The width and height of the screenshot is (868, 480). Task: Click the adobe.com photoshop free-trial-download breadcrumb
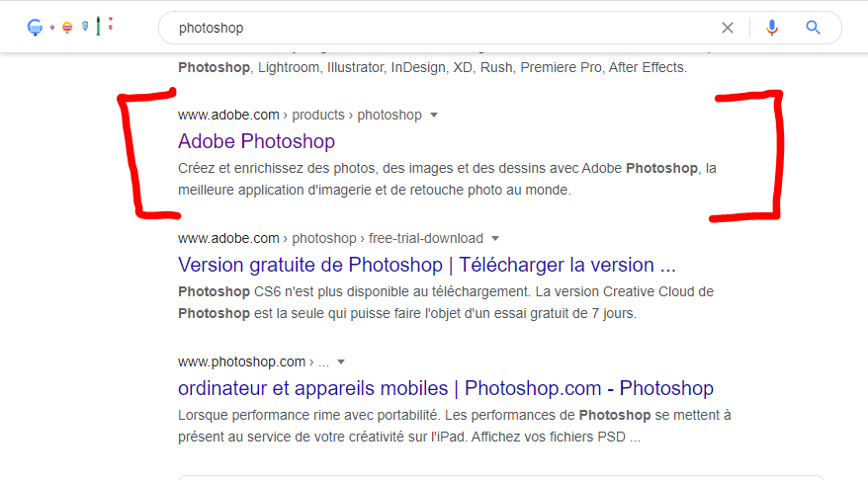[x=330, y=239]
